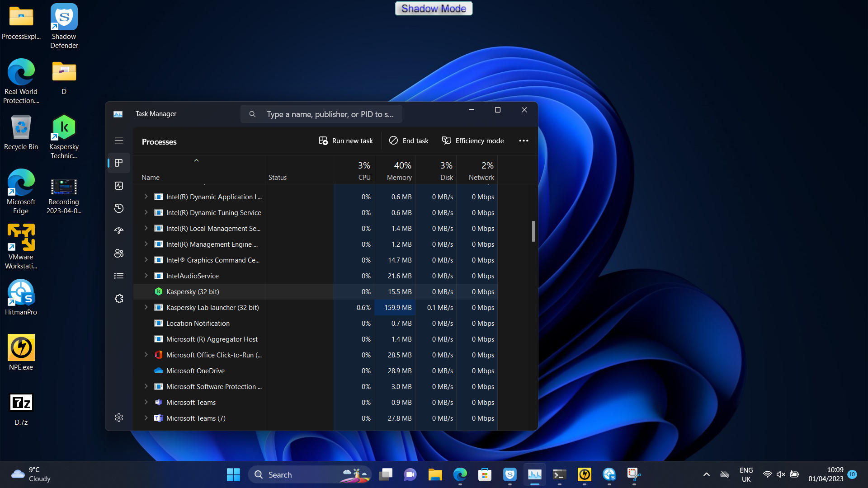
Task: Expand Microsoft Office Click-to-Run process
Action: (146, 355)
